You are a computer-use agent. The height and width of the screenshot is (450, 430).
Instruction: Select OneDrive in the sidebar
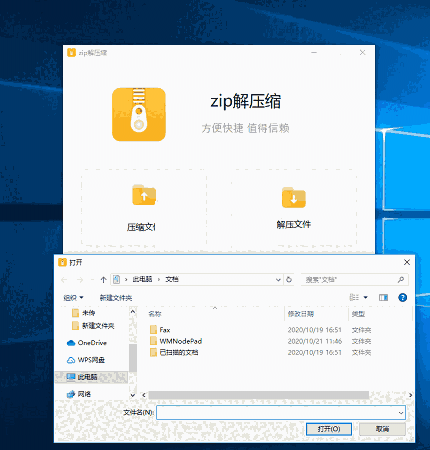click(87, 343)
